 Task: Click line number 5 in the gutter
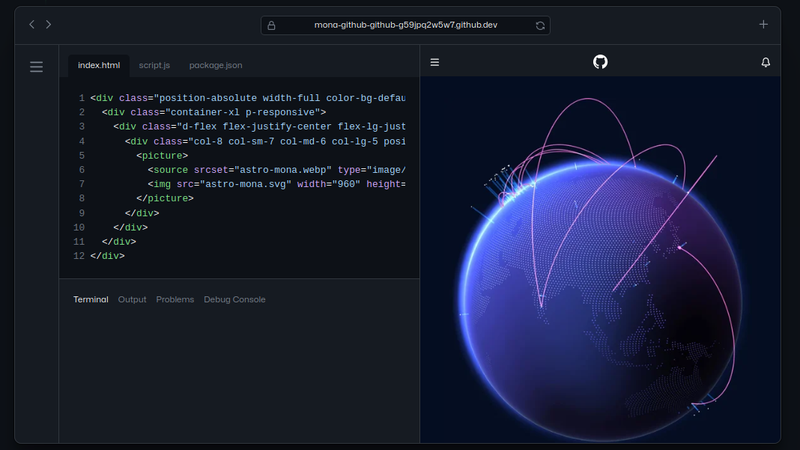82,156
